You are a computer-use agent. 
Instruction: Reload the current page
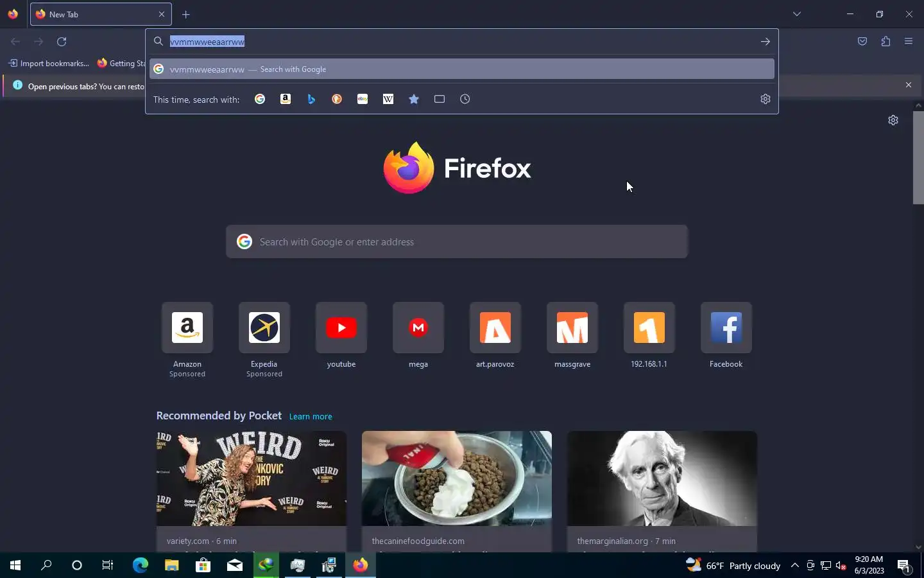point(62,42)
